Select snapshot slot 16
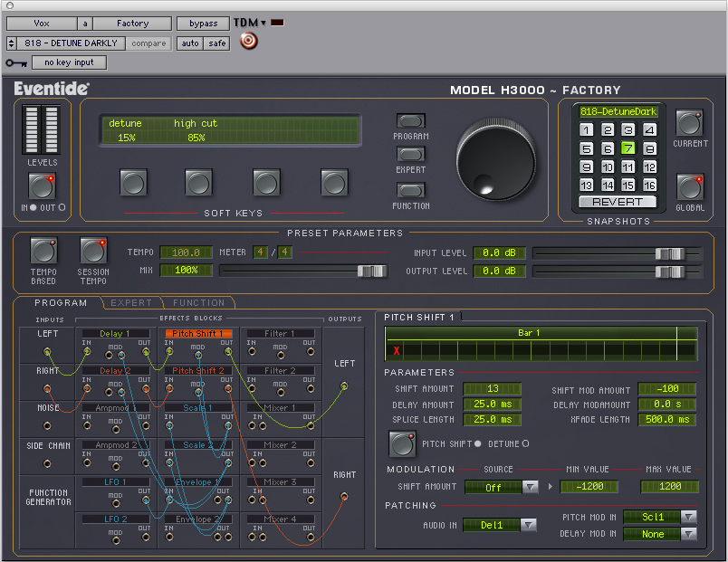 click(x=649, y=186)
